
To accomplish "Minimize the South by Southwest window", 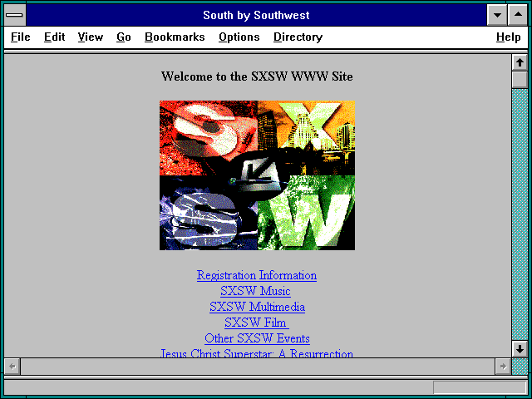I will coord(497,15).
